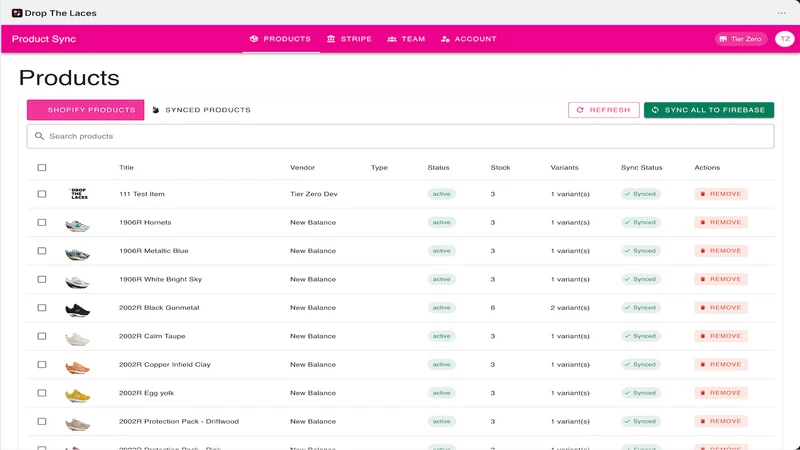Click the Tier Zero store chip
This screenshot has width=800, height=450.
(x=741, y=39)
